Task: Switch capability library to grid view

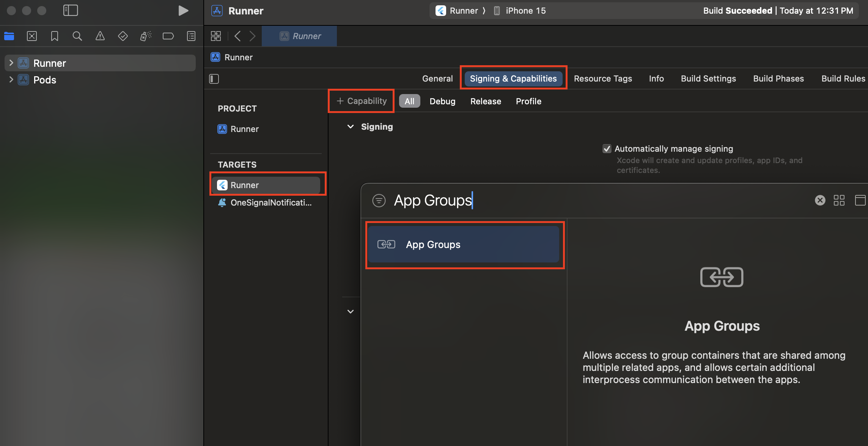Action: (x=839, y=200)
